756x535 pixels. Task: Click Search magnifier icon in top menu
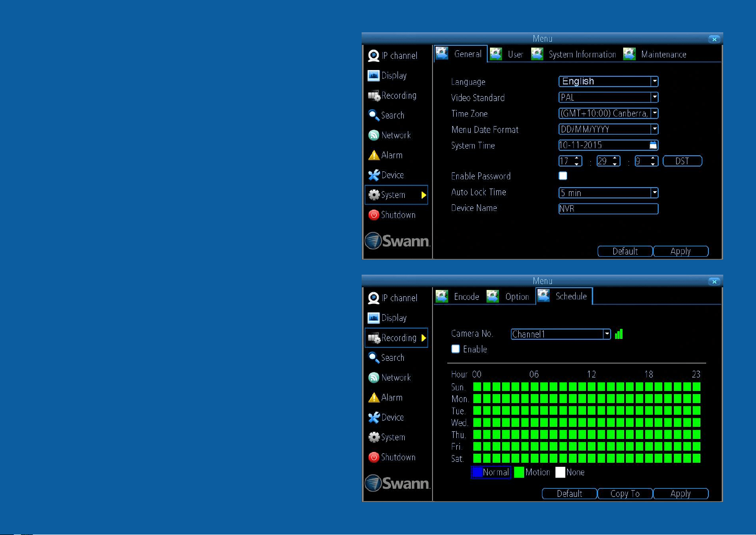373,115
